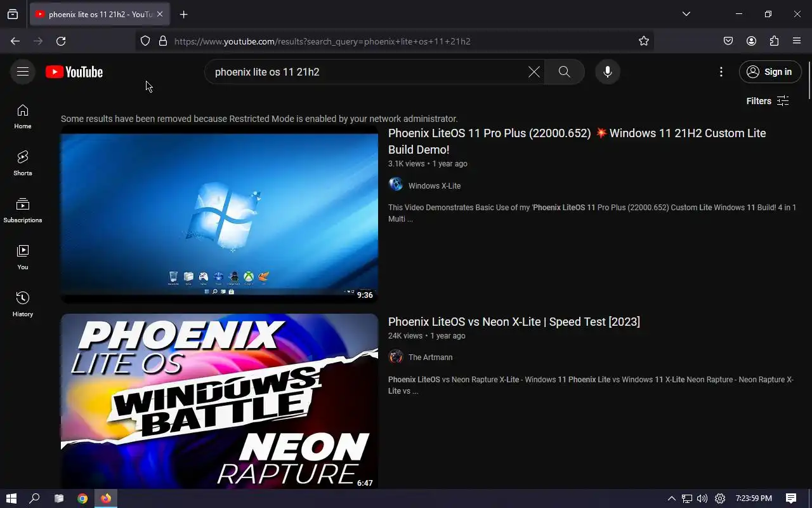This screenshot has width=812, height=508.
Task: Open YouTube settings three-dot menu
Action: (x=721, y=72)
